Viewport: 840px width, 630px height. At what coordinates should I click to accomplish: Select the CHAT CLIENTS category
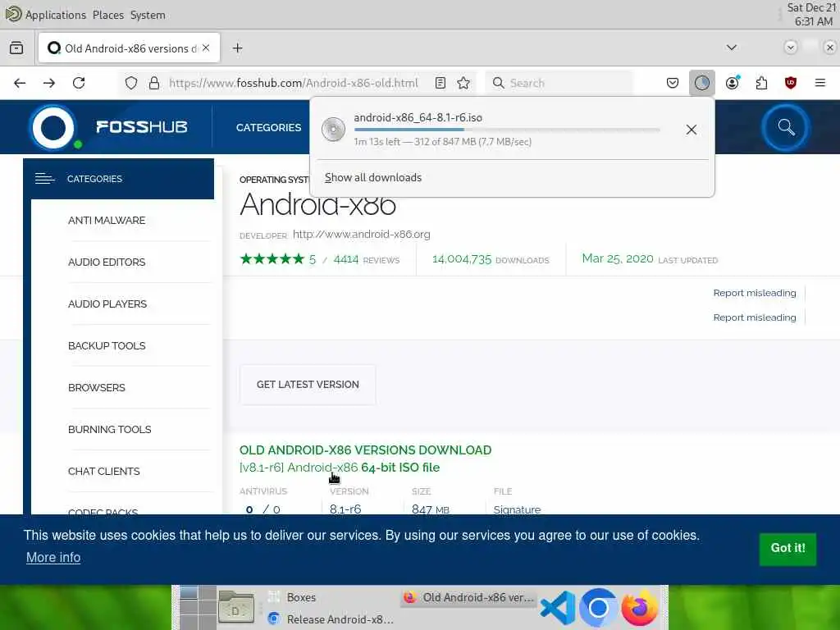tap(104, 471)
